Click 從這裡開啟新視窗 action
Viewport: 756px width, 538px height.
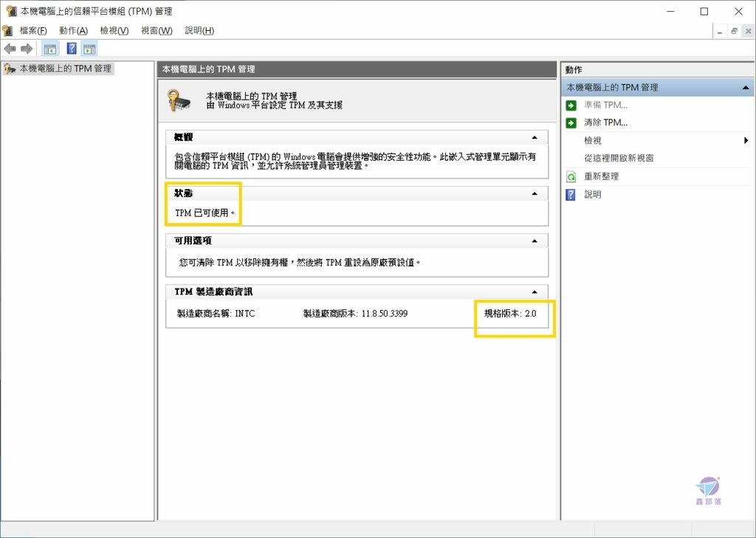point(619,158)
